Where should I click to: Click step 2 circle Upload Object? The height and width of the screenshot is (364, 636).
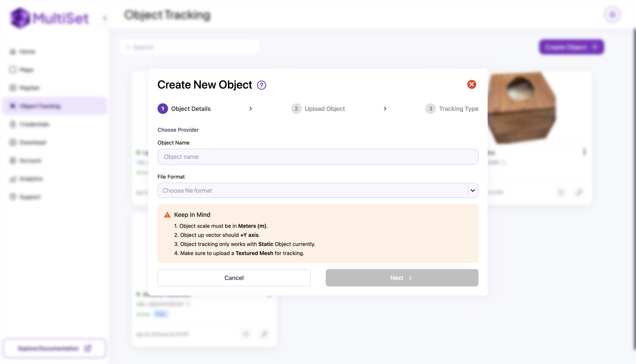click(296, 109)
